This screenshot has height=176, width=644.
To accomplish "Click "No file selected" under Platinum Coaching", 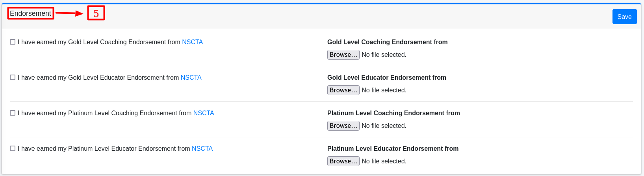I will pyautogui.click(x=384, y=125).
